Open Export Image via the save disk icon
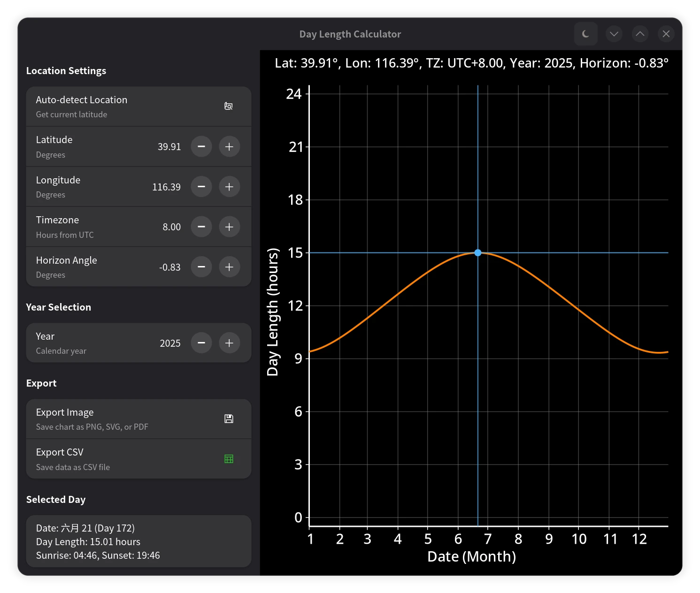Image resolution: width=700 pixels, height=593 pixels. tap(229, 418)
